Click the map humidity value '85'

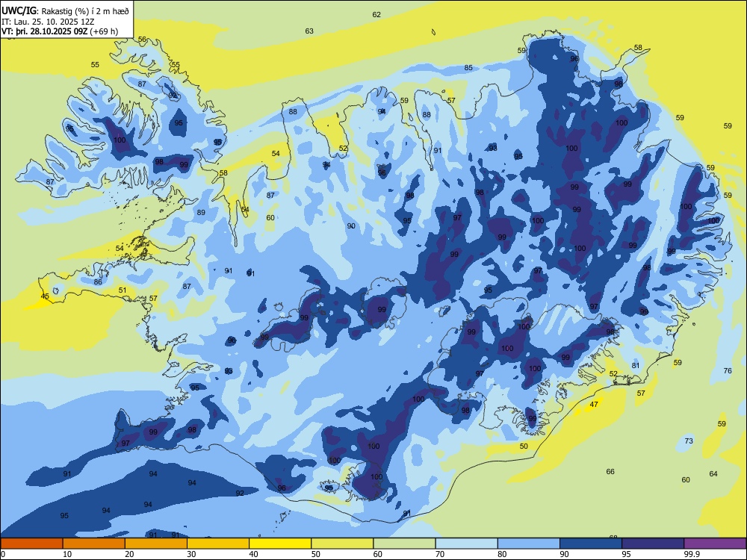pyautogui.click(x=468, y=68)
